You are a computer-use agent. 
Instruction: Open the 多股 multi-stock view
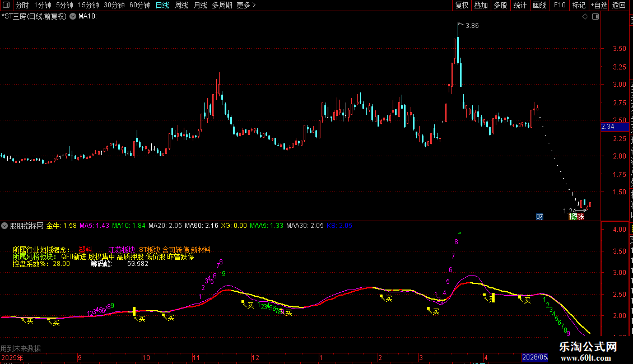[500, 5]
